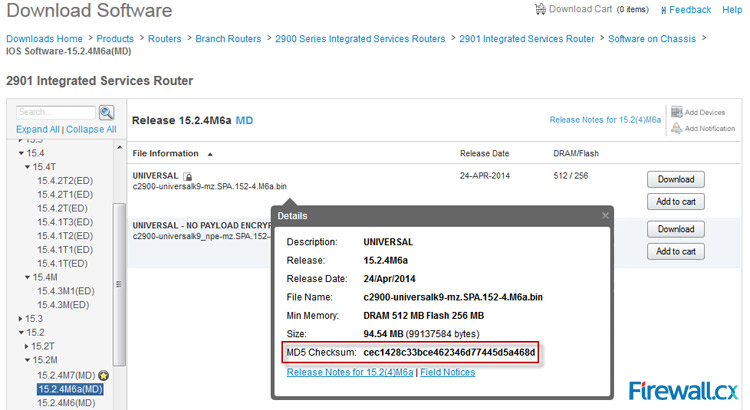Image resolution: width=750 pixels, height=410 pixels.
Task: Collapse the 15.4M tree node
Action: 29,277
